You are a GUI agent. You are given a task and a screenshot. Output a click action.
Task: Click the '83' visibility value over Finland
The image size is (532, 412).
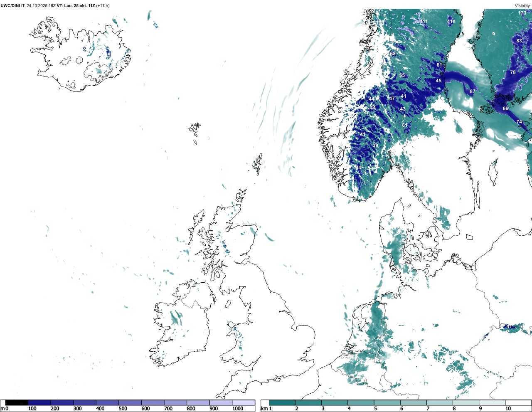(x=519, y=41)
